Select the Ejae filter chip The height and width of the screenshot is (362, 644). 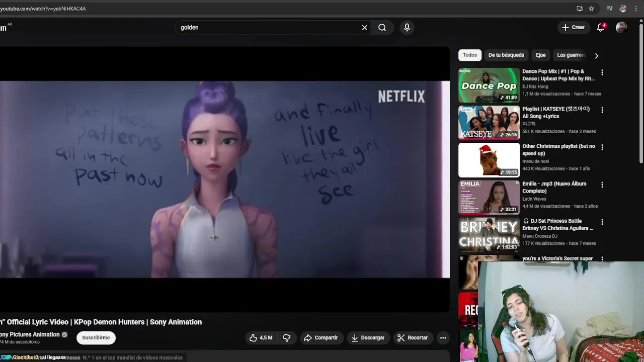click(x=541, y=55)
